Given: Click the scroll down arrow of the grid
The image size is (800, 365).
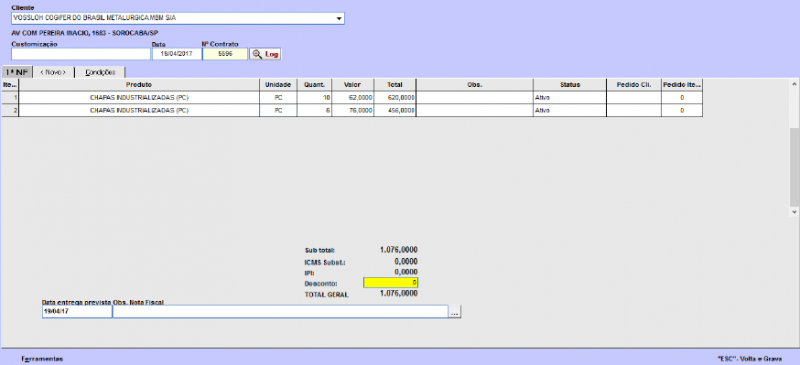Looking at the screenshot, I should click(794, 211).
